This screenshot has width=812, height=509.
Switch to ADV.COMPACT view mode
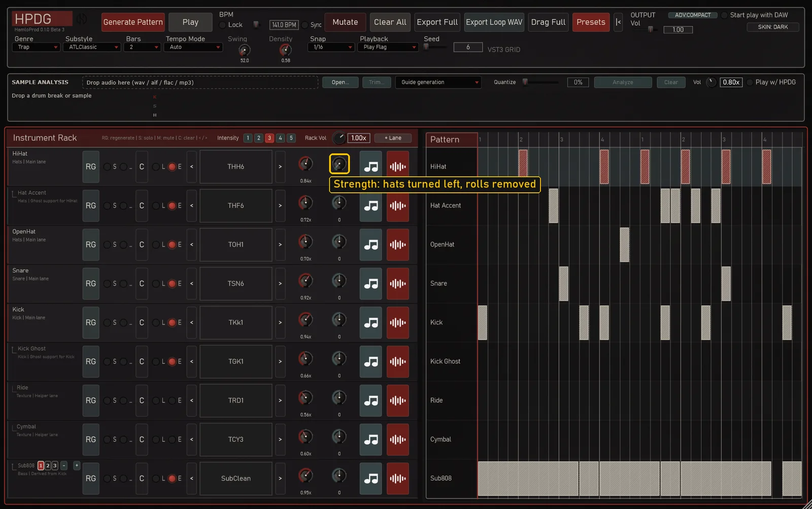click(x=693, y=15)
